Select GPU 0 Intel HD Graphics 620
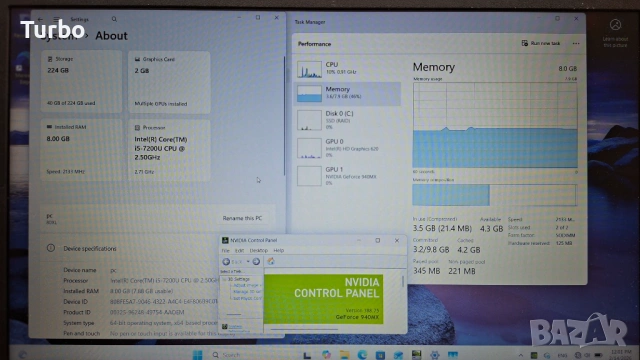This screenshot has height=360, width=640. coord(347,148)
